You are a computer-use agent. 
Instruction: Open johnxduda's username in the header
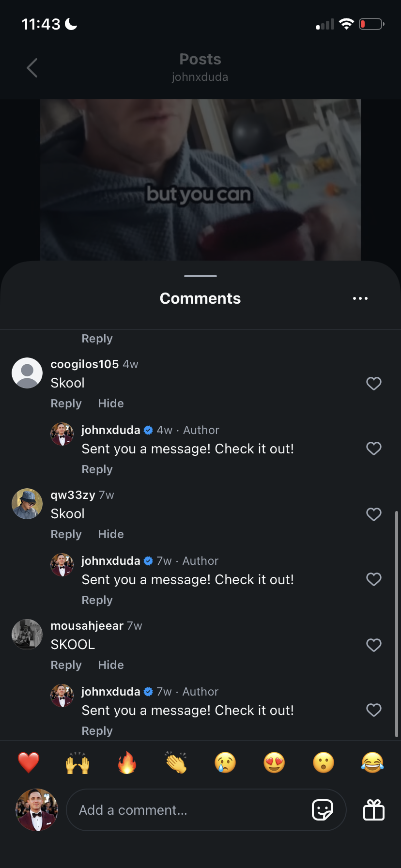coord(200,77)
